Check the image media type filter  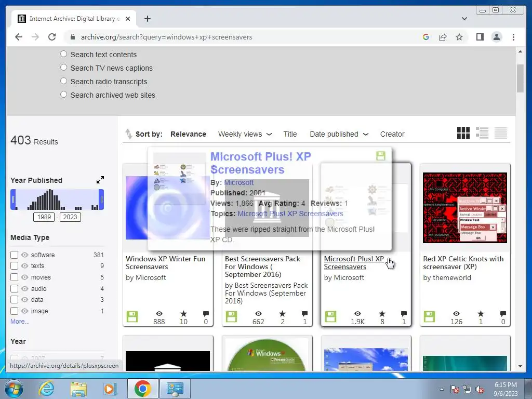pos(14,311)
